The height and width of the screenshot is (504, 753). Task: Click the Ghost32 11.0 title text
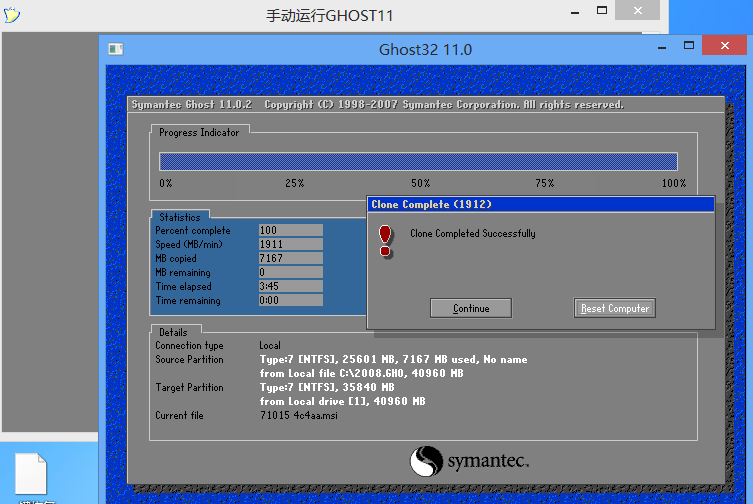(425, 49)
